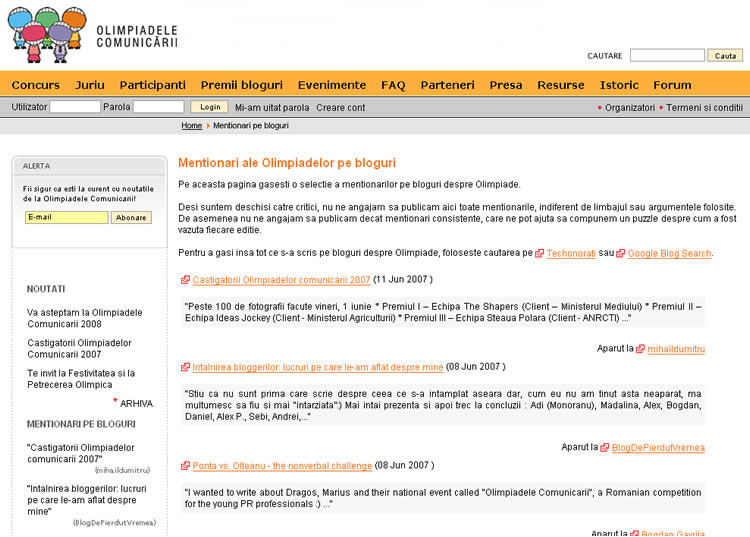Screen dimensions: 750x537
Task: Open the Juriu menu item
Action: tap(89, 85)
